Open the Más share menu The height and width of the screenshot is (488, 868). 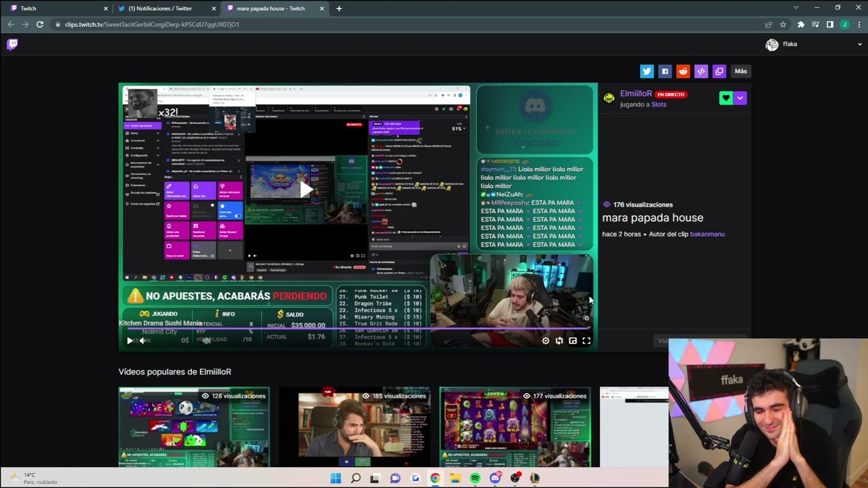(x=741, y=71)
